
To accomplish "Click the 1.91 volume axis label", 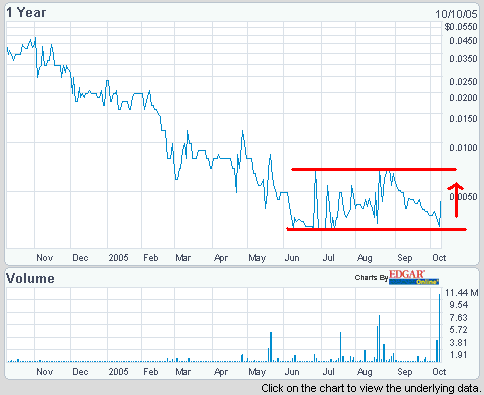I will (459, 355).
